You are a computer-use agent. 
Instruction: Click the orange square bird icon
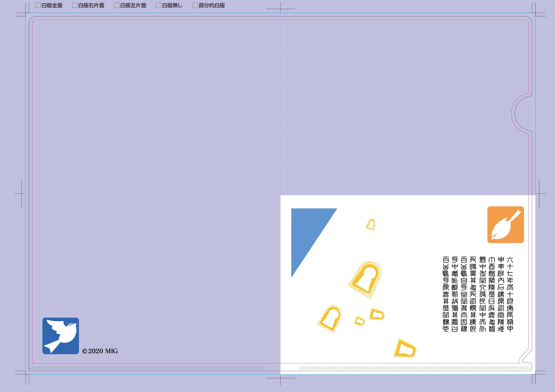505,225
